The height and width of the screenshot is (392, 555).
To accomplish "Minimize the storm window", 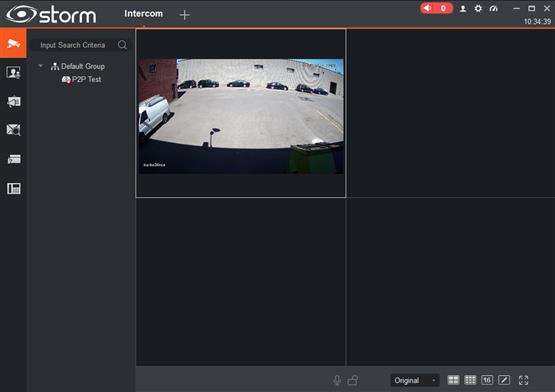I will click(x=516, y=8).
